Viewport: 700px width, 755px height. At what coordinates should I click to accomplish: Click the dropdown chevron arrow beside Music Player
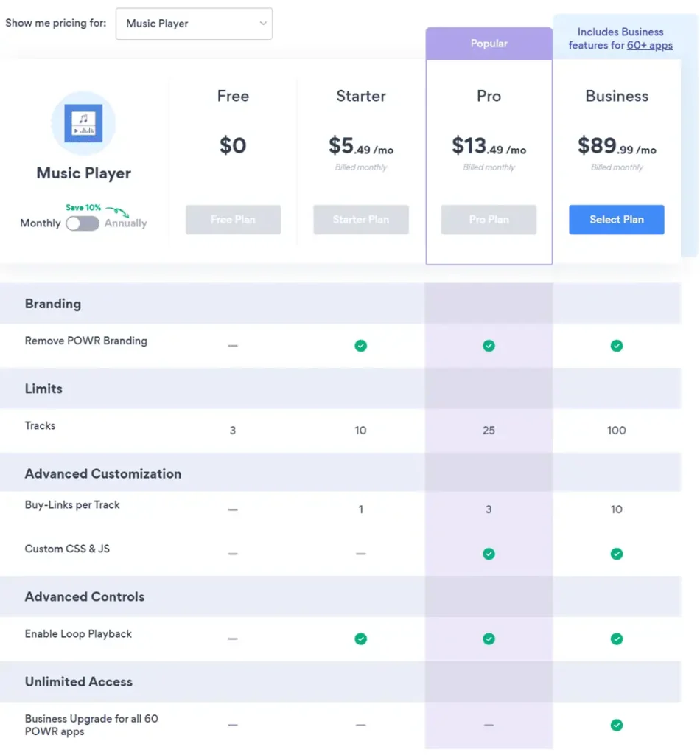pos(262,24)
